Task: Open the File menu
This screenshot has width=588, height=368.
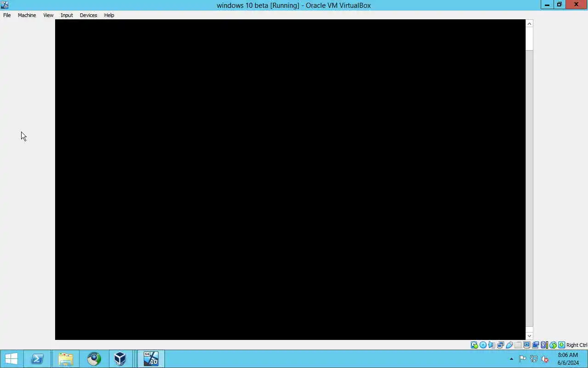Action: pos(7,15)
